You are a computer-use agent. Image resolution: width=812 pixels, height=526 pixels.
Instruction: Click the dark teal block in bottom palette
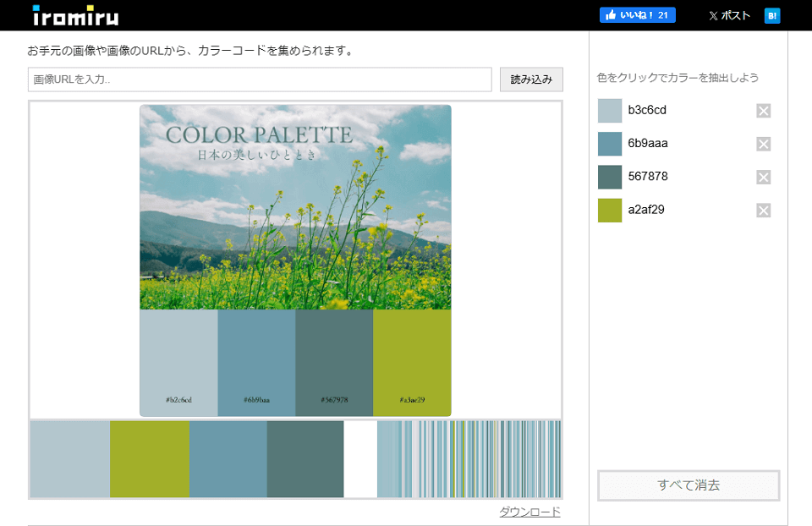(x=305, y=459)
